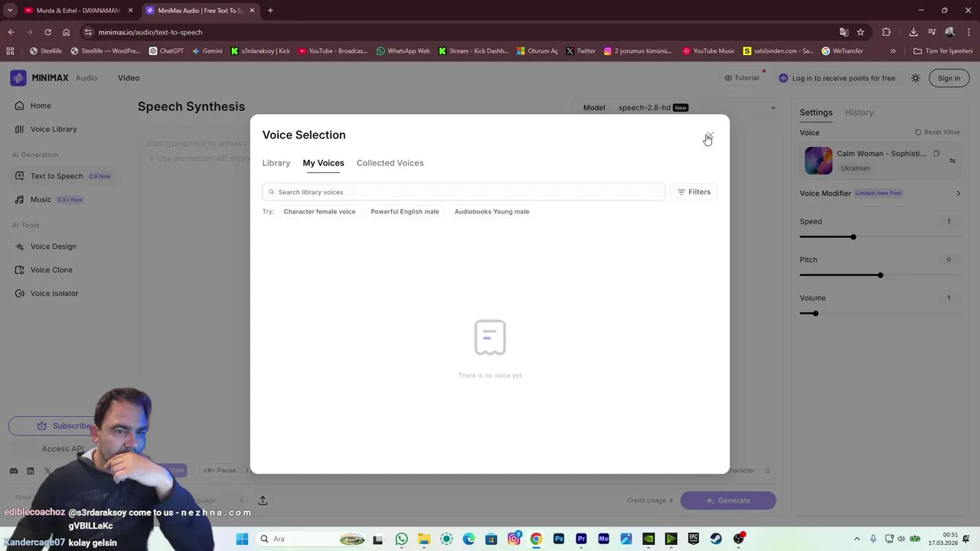Image resolution: width=980 pixels, height=551 pixels.
Task: Open the Discord icon in sidebar footer
Action: [x=14, y=471]
